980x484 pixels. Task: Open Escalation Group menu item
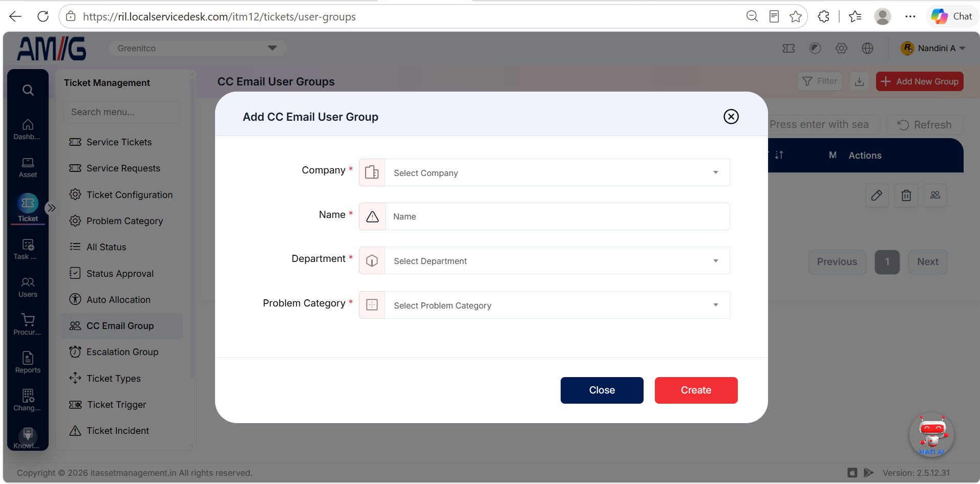point(121,352)
